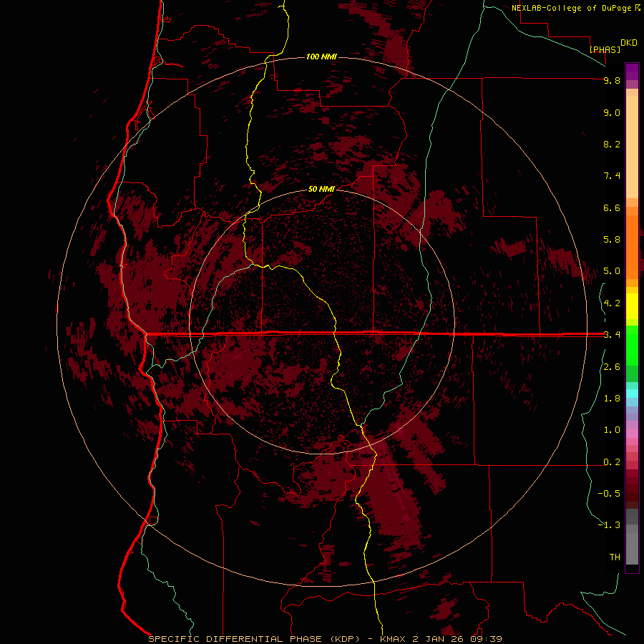Click the 100 NMI range ring label
Image resolution: width=644 pixels, height=644 pixels.
[x=321, y=57]
